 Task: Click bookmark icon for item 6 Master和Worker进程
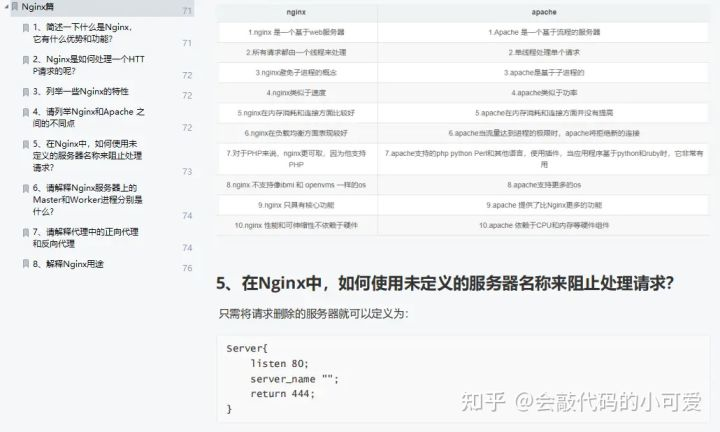pos(26,189)
